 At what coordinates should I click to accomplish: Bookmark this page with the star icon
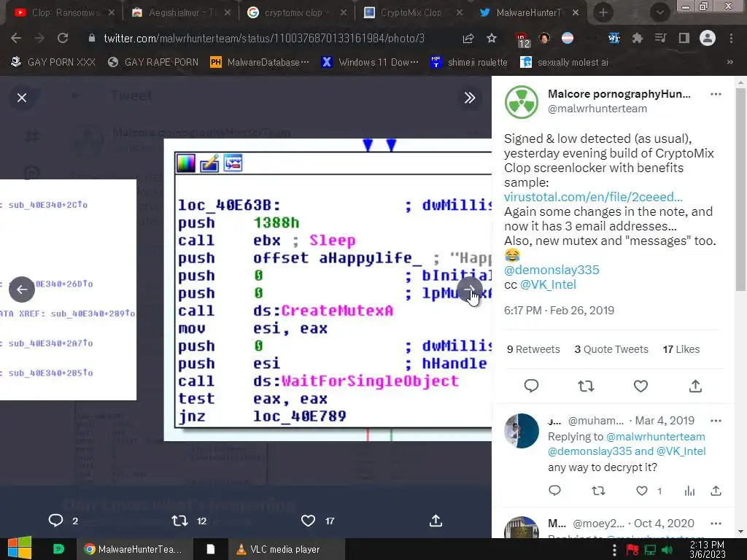(x=492, y=38)
